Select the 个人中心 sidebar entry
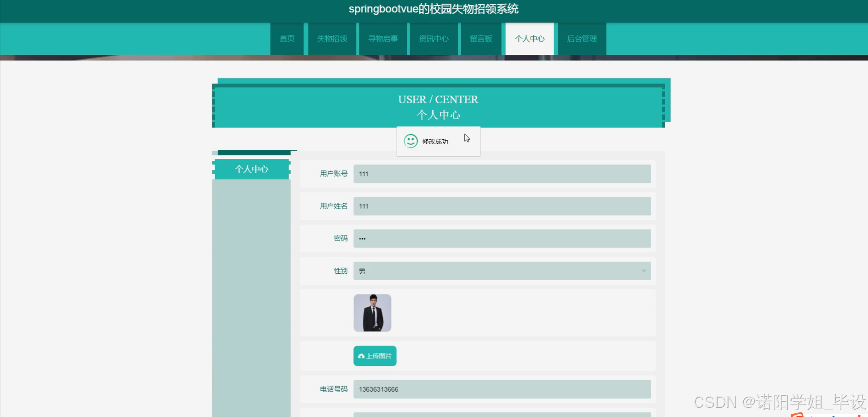 click(251, 169)
